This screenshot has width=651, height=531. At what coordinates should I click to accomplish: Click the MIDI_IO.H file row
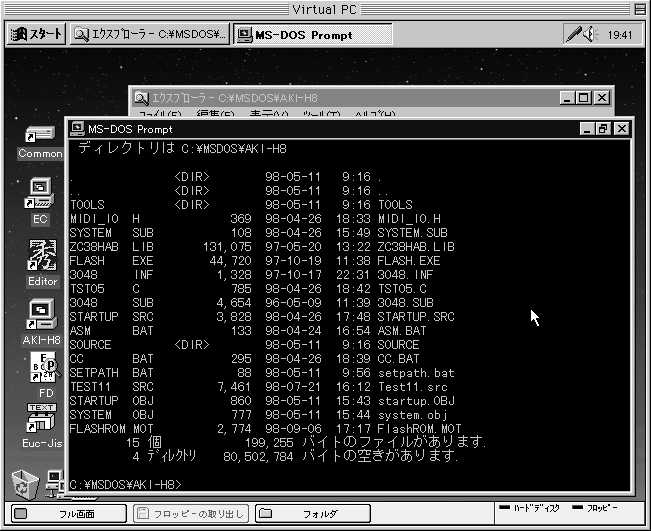pyautogui.click(x=255, y=219)
